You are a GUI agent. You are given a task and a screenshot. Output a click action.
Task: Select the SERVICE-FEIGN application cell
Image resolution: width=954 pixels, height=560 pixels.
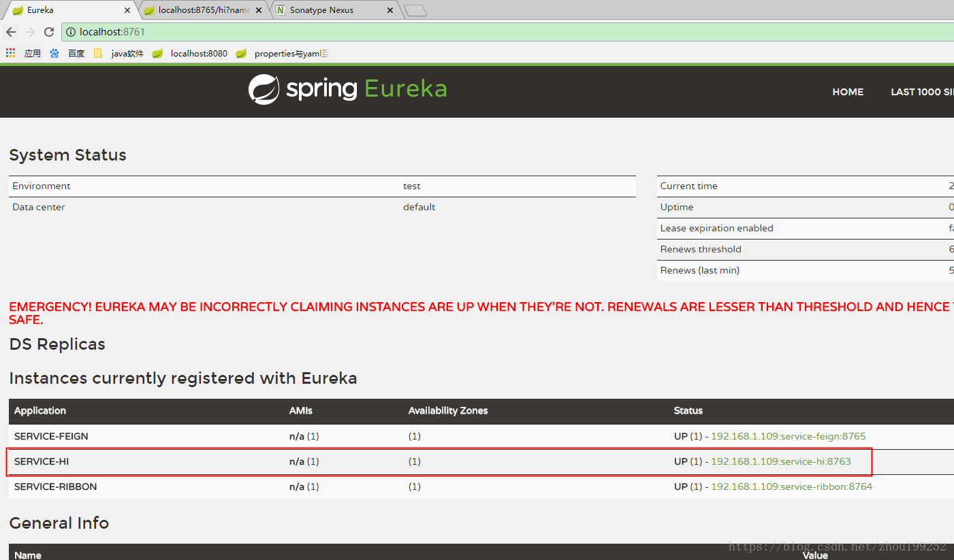click(x=51, y=436)
